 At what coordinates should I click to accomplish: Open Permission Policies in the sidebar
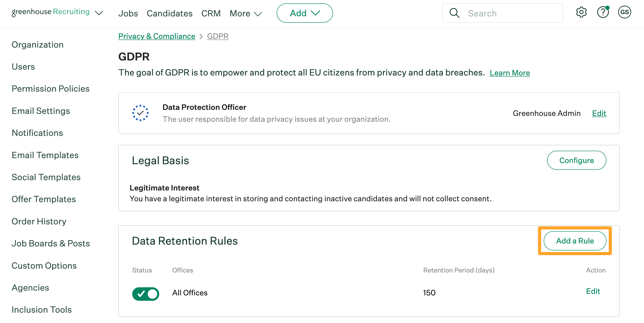pyautogui.click(x=51, y=89)
